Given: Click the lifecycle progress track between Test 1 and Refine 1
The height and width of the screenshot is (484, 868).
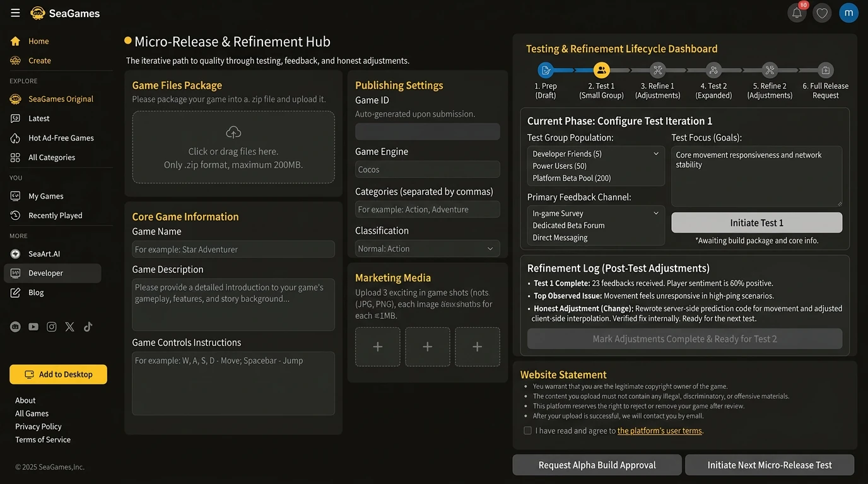Looking at the screenshot, I should [630, 70].
